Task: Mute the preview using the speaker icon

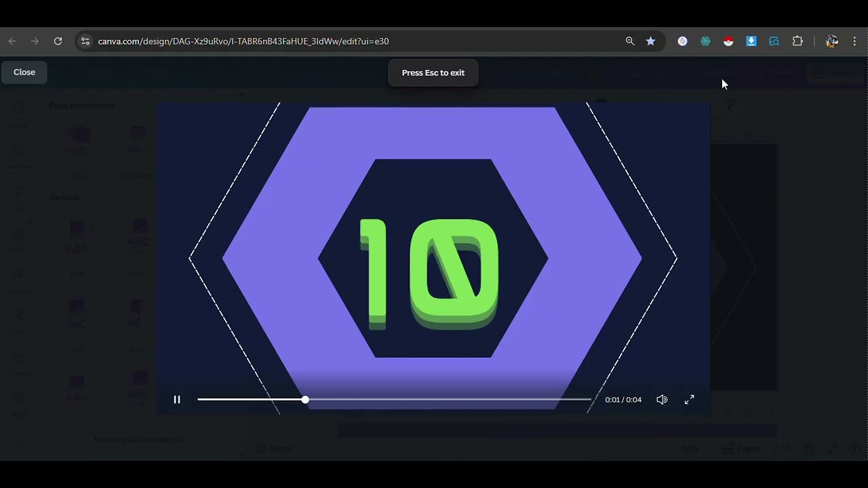Action: [x=662, y=400]
